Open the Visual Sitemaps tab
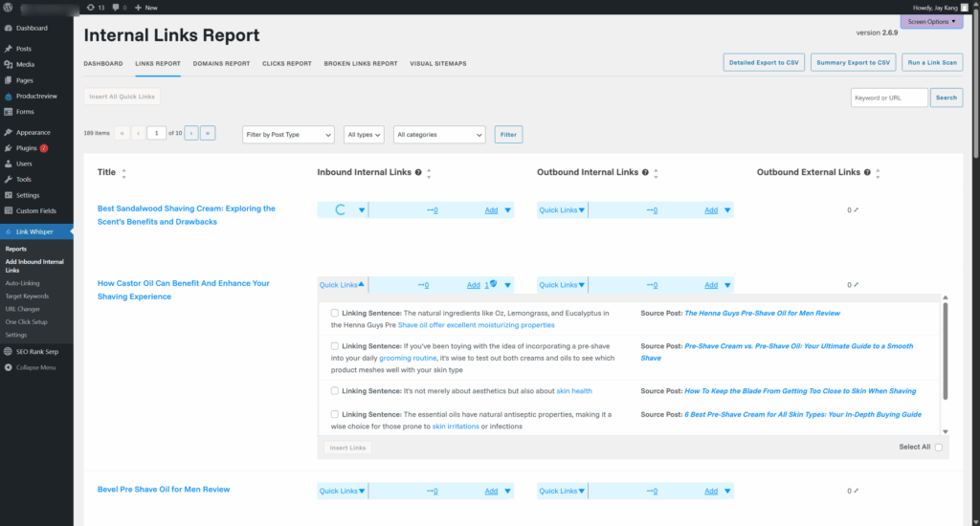The image size is (980, 526). [x=437, y=64]
